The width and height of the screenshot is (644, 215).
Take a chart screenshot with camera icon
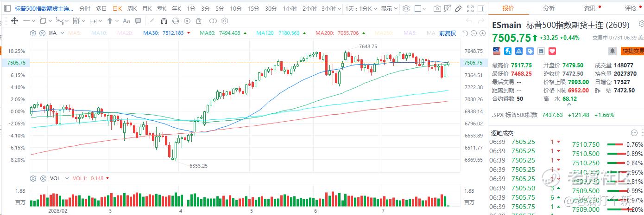coord(437,8)
